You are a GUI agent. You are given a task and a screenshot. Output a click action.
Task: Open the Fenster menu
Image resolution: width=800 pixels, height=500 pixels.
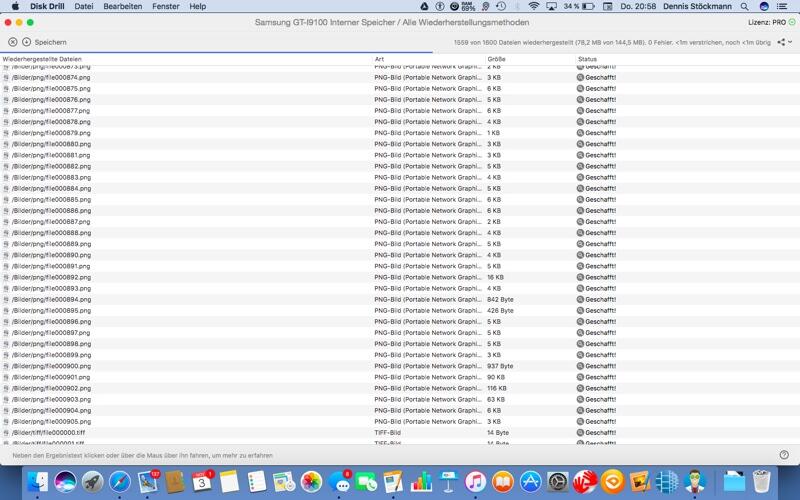point(166,6)
